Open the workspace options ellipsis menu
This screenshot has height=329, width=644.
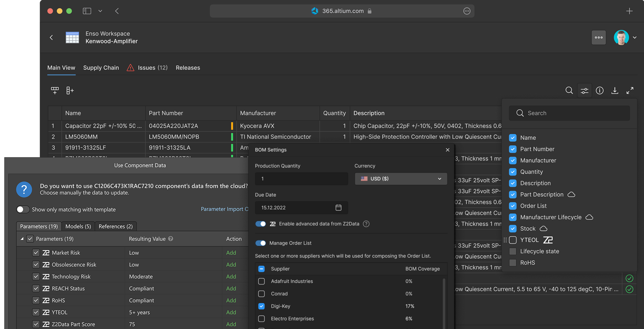599,38
